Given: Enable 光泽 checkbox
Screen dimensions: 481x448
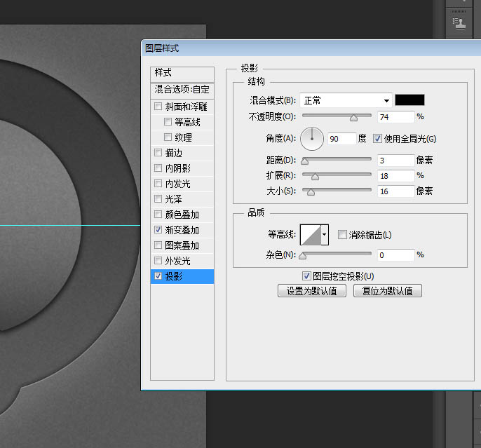Looking at the screenshot, I should [x=158, y=198].
